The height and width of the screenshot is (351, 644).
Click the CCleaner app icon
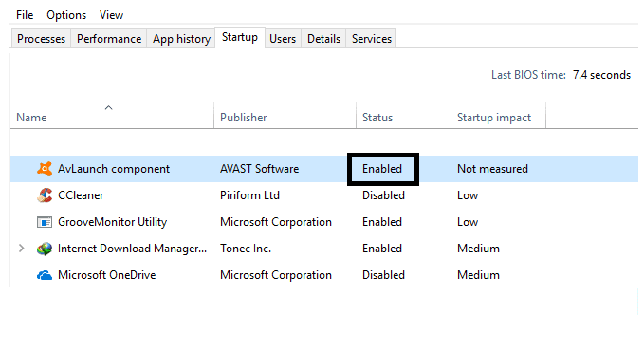(x=45, y=195)
